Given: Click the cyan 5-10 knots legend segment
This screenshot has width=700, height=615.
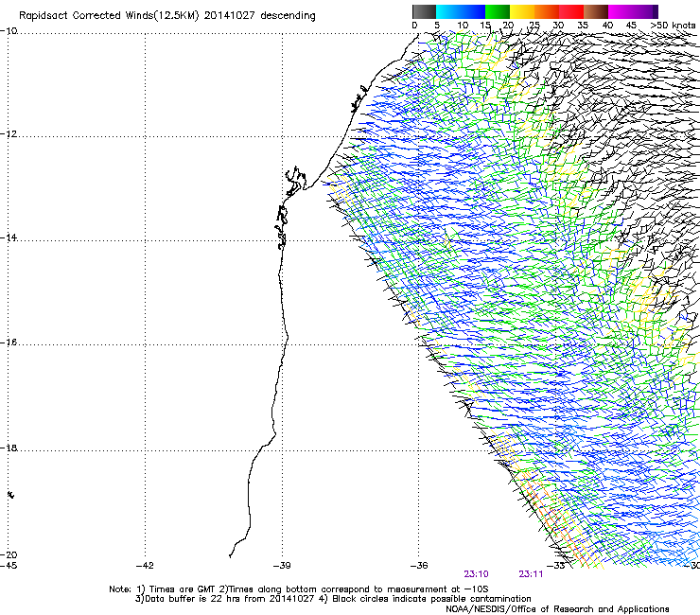Looking at the screenshot, I should 448,11.
